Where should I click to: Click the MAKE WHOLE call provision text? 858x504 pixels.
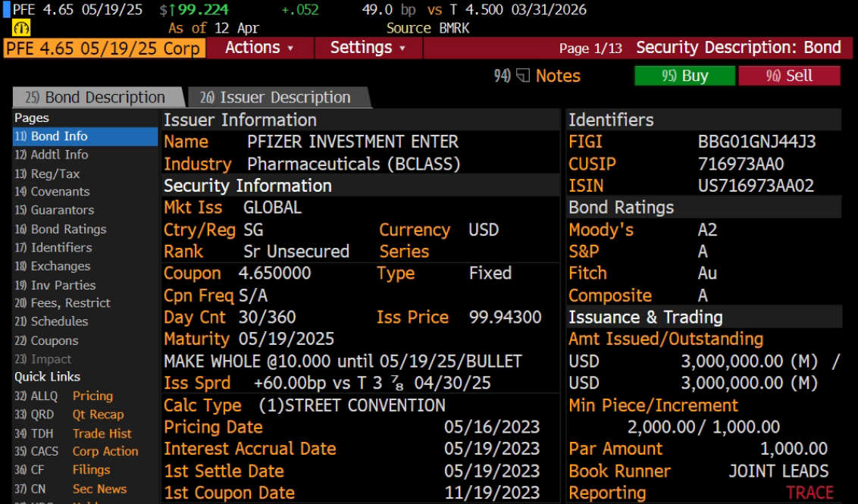pos(343,362)
